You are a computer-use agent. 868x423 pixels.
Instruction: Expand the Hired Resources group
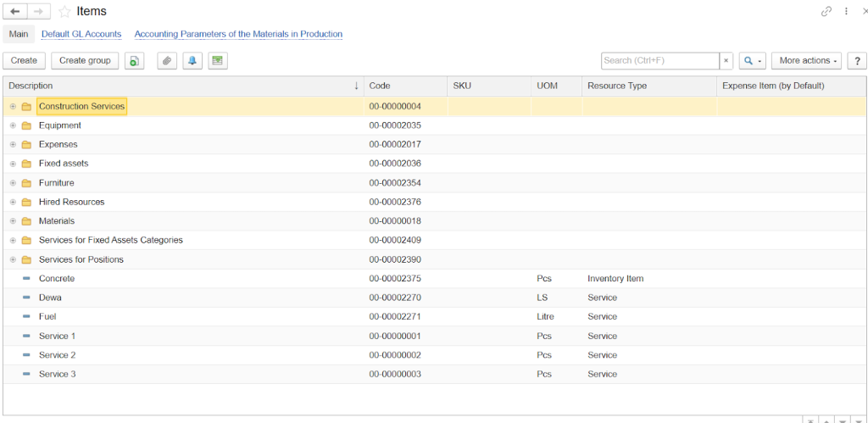coord(13,202)
